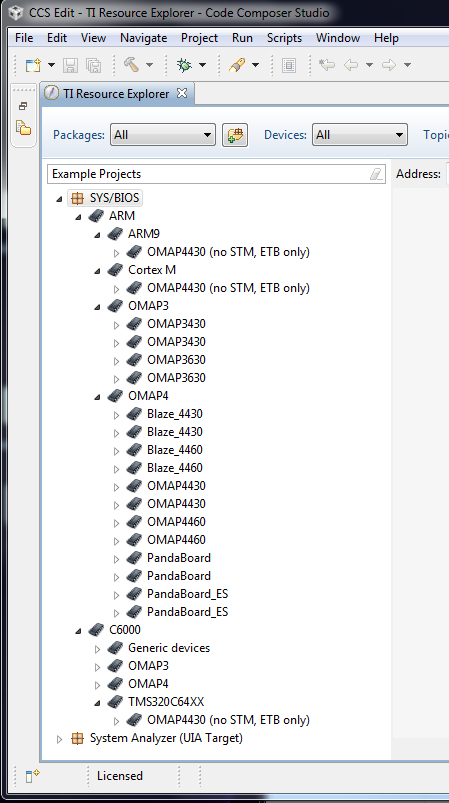
Task: Collapse the TMS320C64XX node
Action: point(97,703)
